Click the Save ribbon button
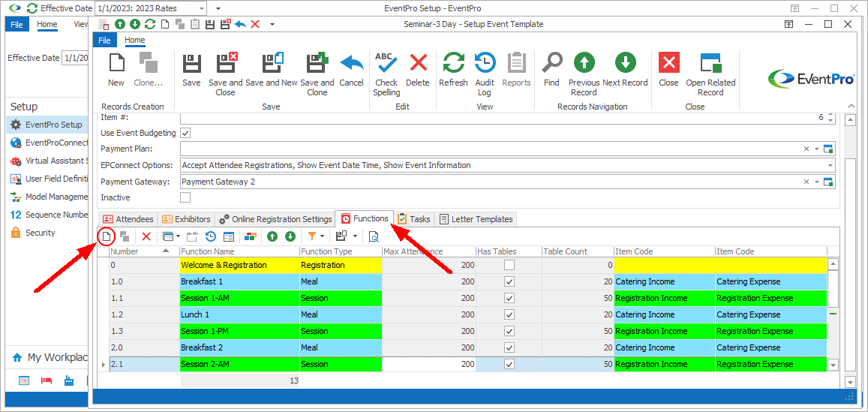The height and width of the screenshot is (412, 868). tap(191, 69)
